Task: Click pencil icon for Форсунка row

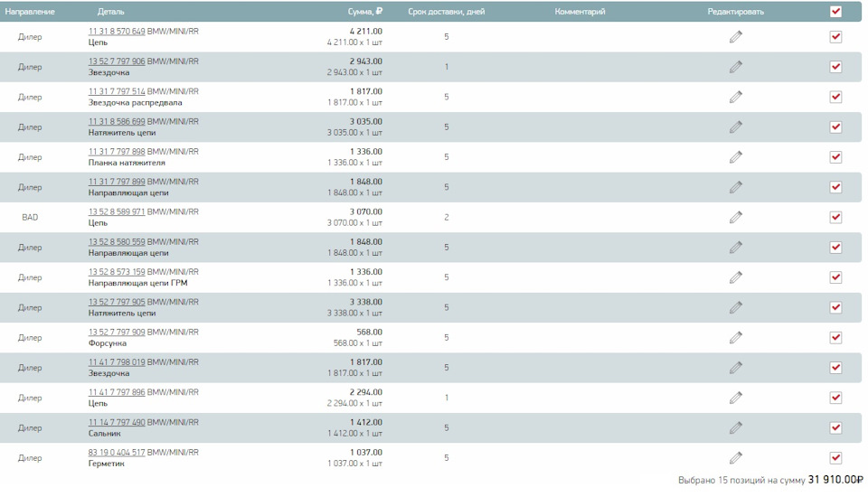Action: coord(736,338)
